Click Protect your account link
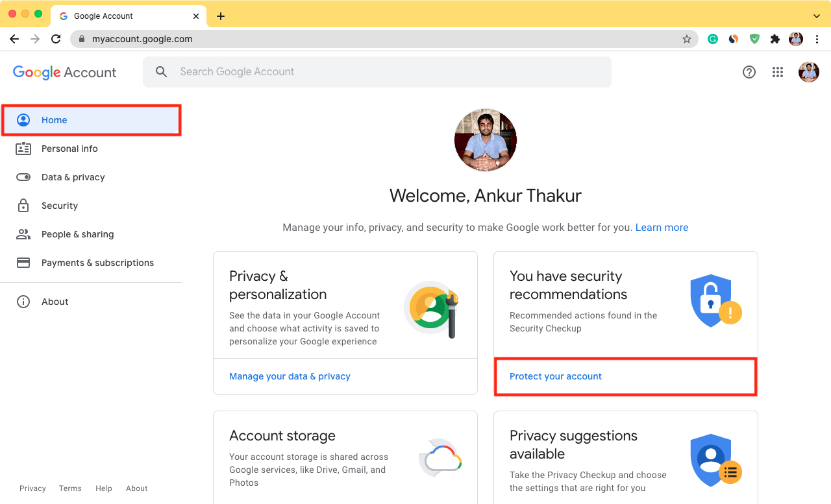The height and width of the screenshot is (504, 831). tap(556, 376)
